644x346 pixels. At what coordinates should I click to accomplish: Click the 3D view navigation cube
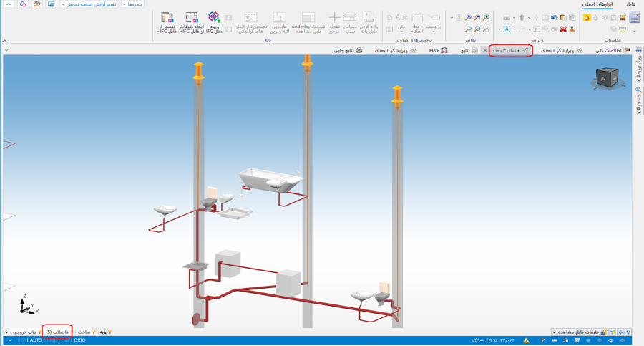(607, 78)
